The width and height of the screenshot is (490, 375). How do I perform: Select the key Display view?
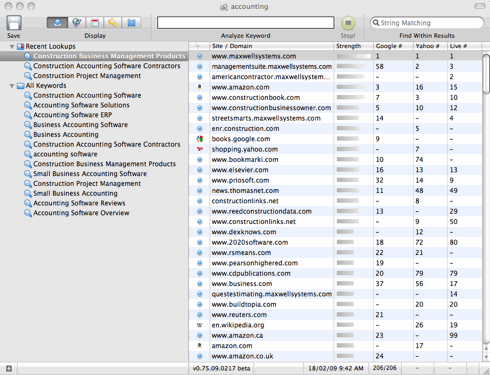click(113, 23)
